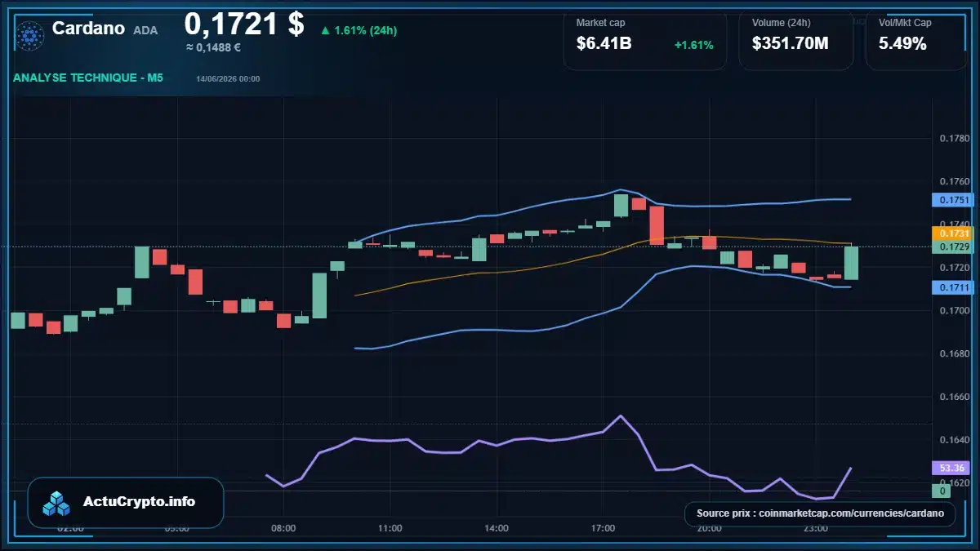Click the 0.1660 price axis label
Image resolution: width=980 pixels, height=551 pixels.
tap(954, 397)
